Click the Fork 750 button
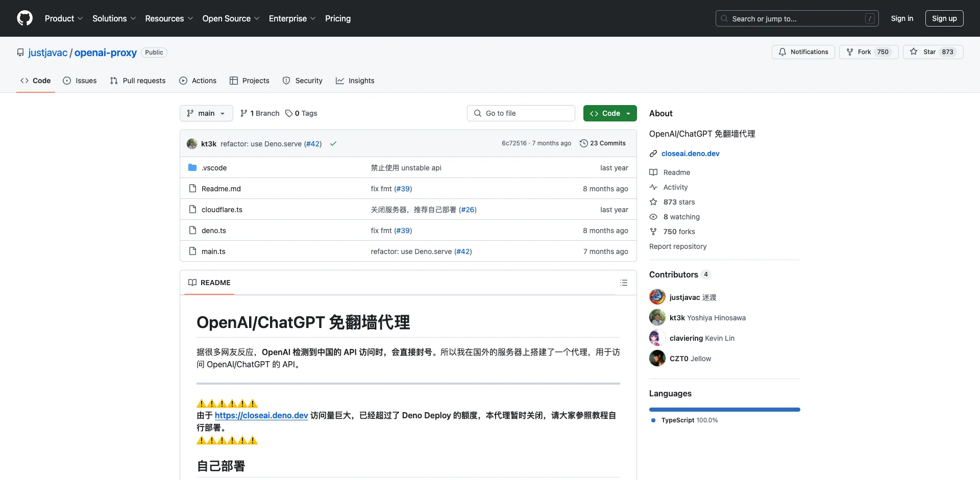Screen dimensions: 980x480 click(x=869, y=52)
